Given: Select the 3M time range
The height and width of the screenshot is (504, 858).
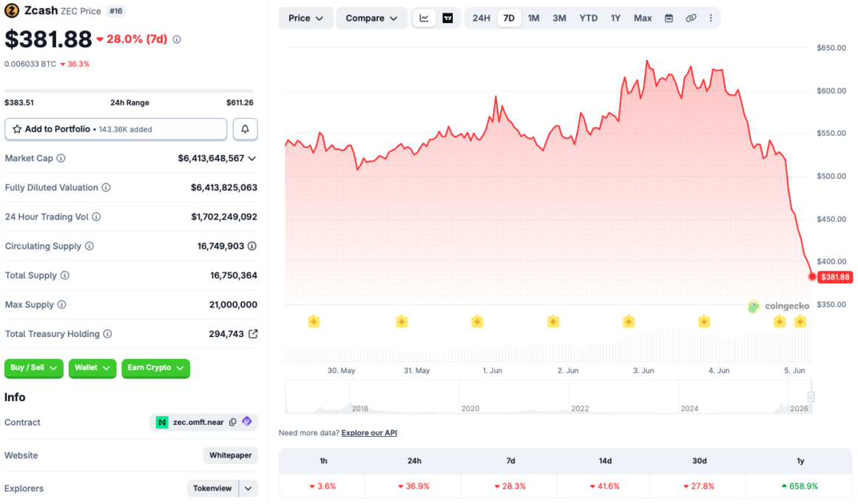Looking at the screenshot, I should [x=559, y=18].
